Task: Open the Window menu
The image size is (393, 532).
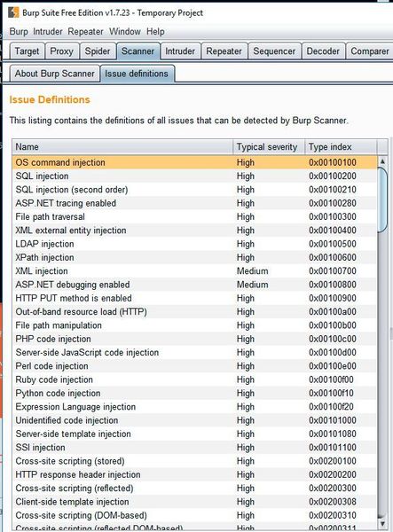Action: pos(125,32)
